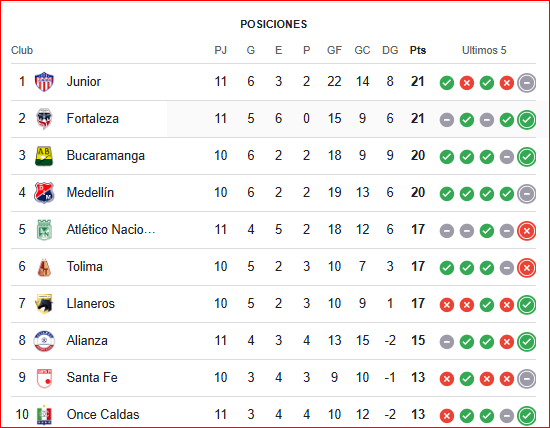Select the Pts column header
The width and height of the screenshot is (550, 428).
[418, 50]
